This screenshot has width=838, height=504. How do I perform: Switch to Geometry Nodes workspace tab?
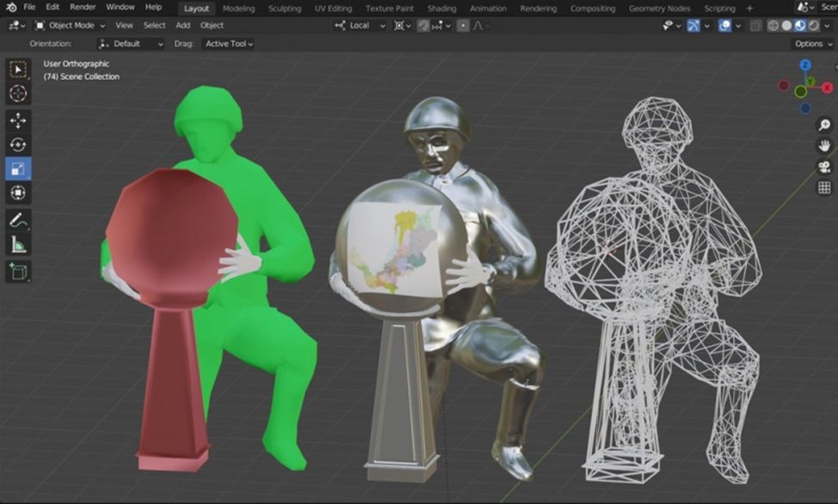coord(660,9)
